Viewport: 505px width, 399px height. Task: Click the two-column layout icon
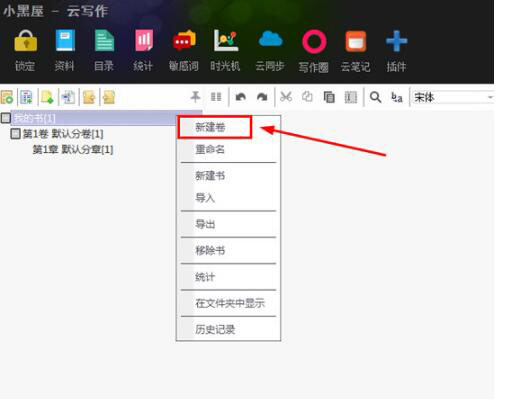tap(216, 97)
